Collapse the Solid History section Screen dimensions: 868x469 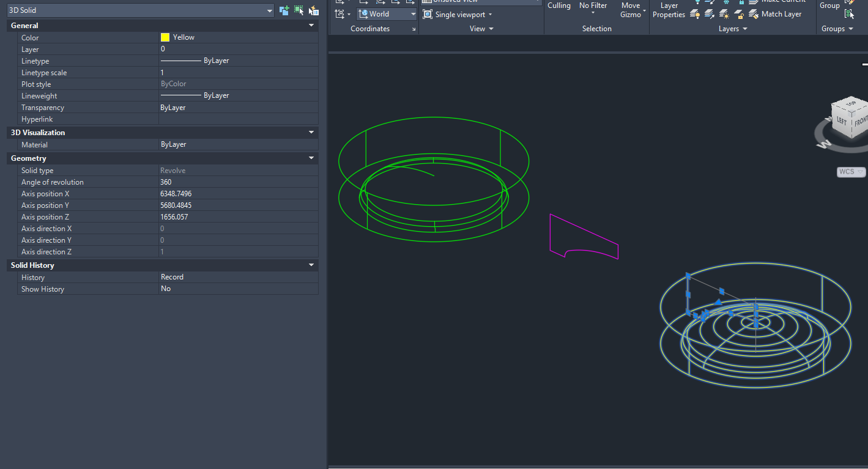(311, 265)
